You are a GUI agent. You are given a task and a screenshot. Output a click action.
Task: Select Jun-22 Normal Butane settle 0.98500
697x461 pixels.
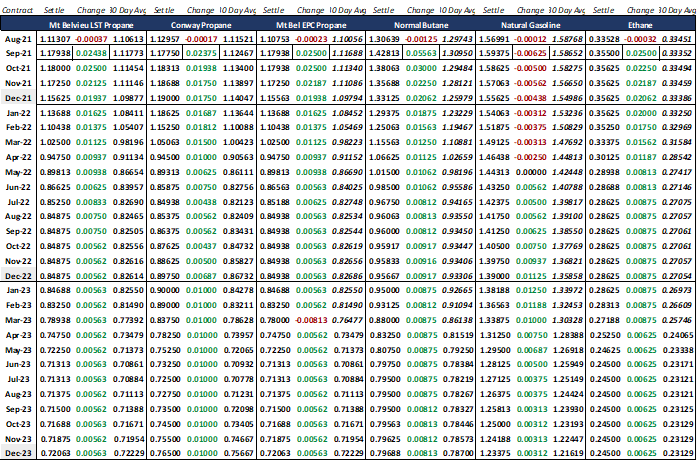385,187
